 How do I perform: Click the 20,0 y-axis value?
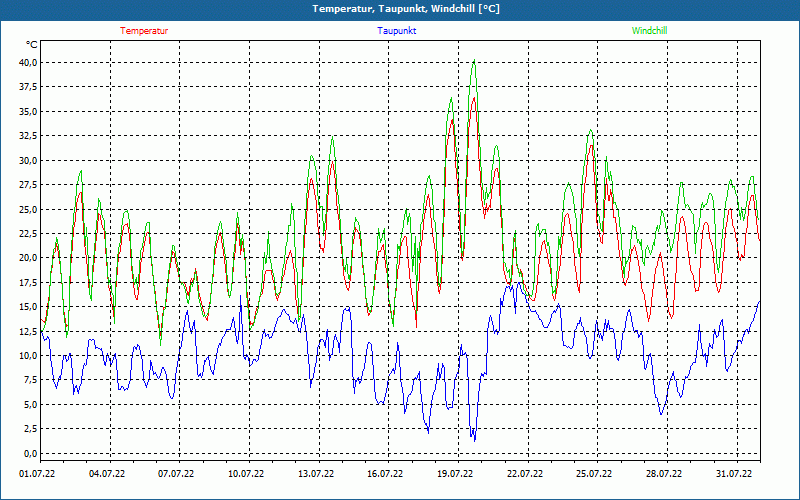coord(28,258)
